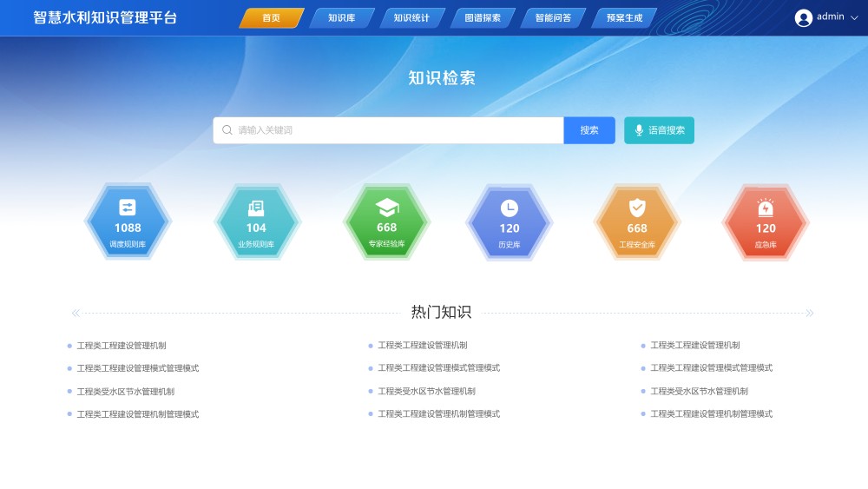Expand the admin dropdown arrow
Viewport: 868px width, 489px height.
[854, 17]
